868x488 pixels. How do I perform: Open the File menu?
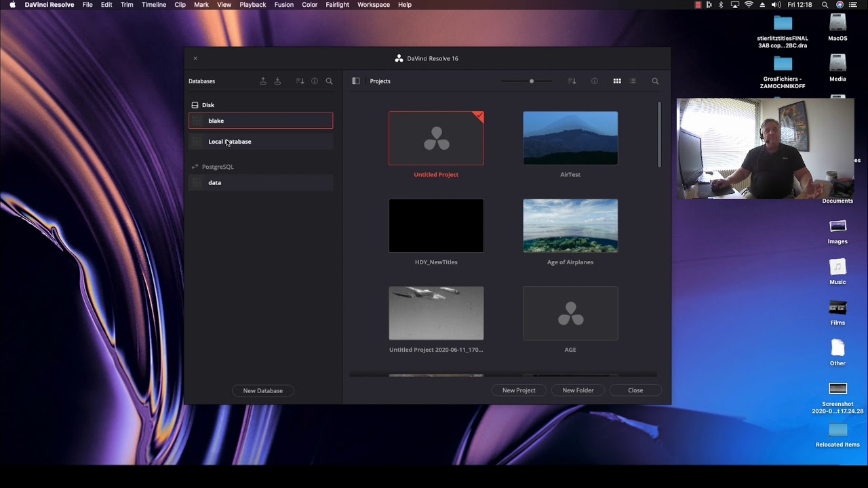pos(87,5)
